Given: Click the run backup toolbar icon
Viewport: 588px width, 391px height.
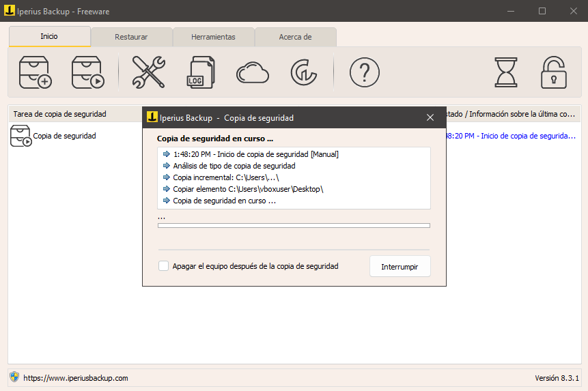Looking at the screenshot, I should 87,72.
